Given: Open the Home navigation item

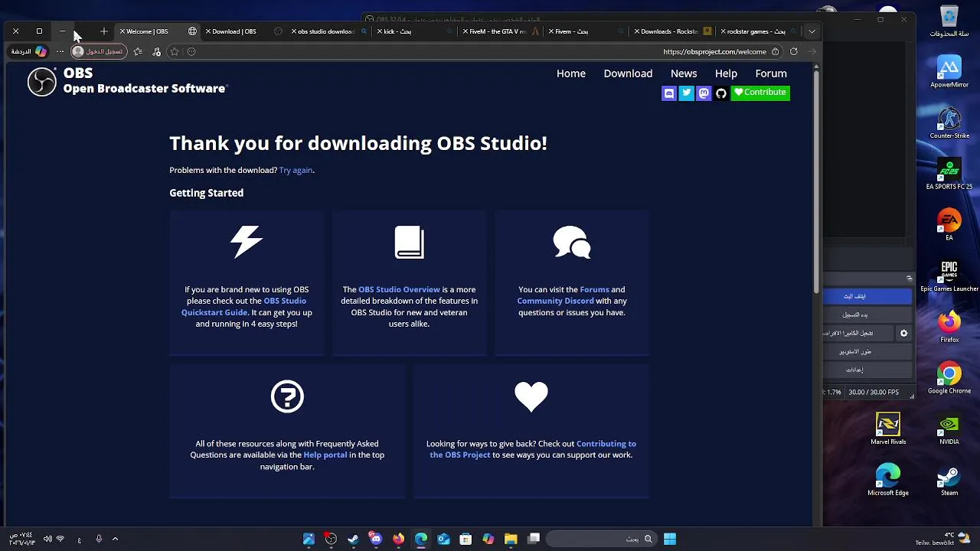Looking at the screenshot, I should click(x=571, y=73).
